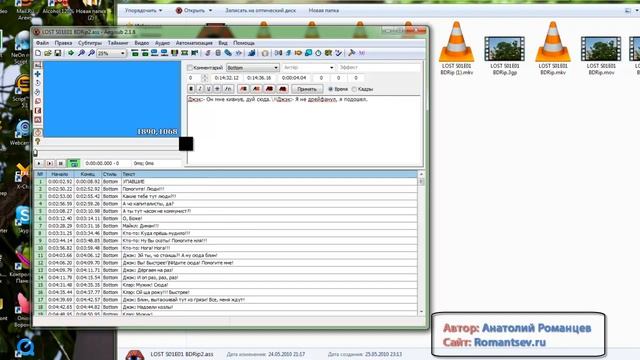The width and height of the screenshot is (640, 360).
Task: Click the start time field 0:14:32.12
Action: pyautogui.click(x=227, y=78)
